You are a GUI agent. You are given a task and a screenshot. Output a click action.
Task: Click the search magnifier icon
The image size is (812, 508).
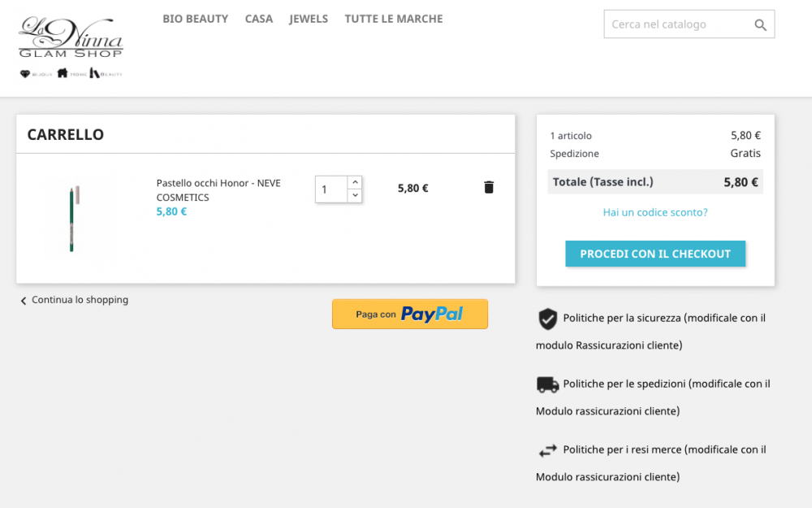point(760,25)
